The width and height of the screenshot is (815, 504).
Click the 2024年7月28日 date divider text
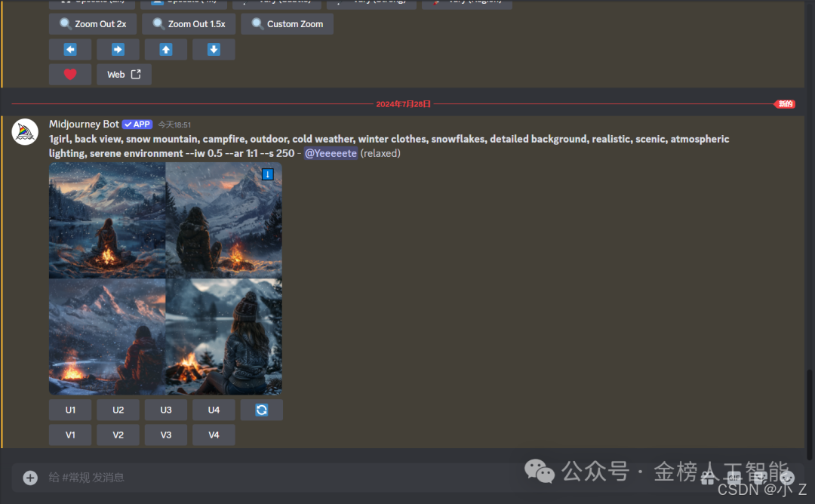[x=403, y=104]
